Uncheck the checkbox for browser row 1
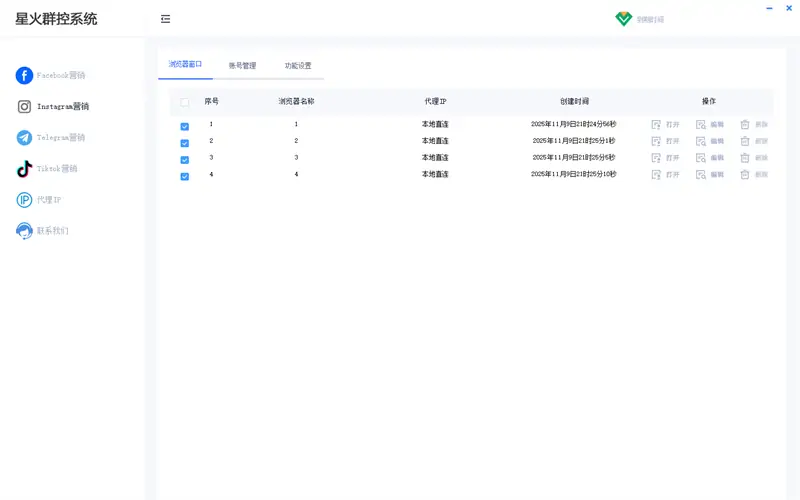 (185, 127)
